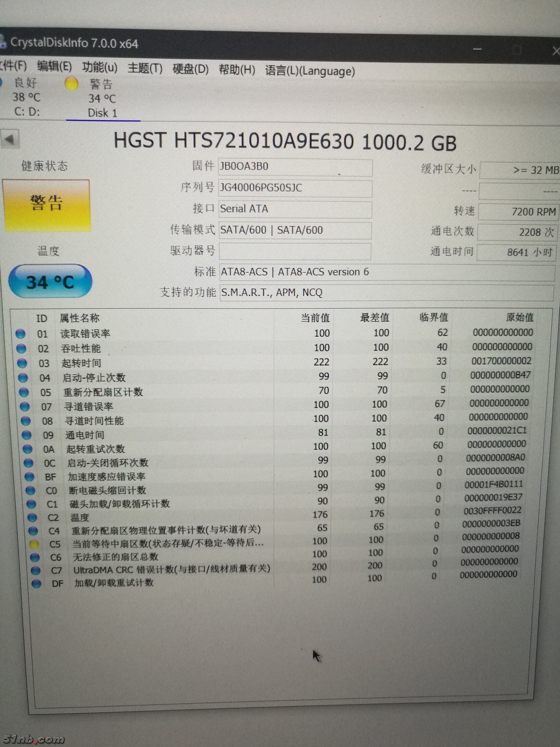The width and height of the screenshot is (560, 747).
Task: Click the previous disk arrow button
Action: pyautogui.click(x=9, y=139)
